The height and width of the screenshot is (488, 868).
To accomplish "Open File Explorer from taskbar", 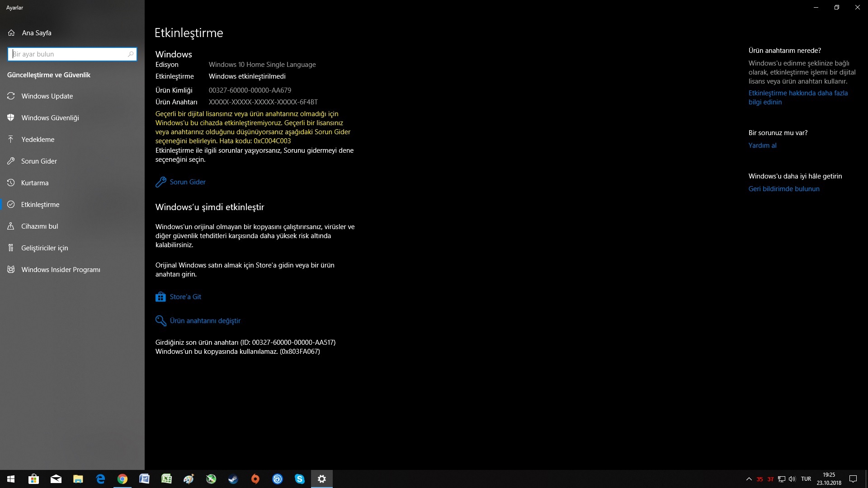I will [78, 479].
